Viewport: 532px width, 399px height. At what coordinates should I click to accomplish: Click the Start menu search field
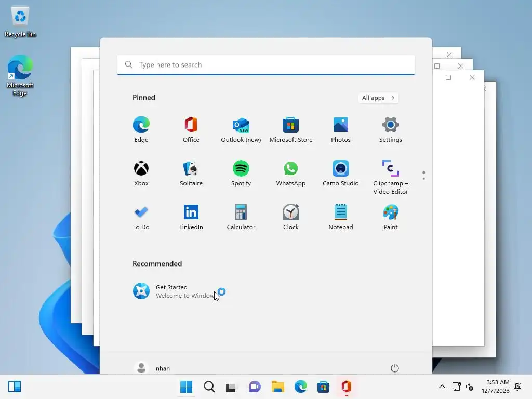(x=265, y=65)
